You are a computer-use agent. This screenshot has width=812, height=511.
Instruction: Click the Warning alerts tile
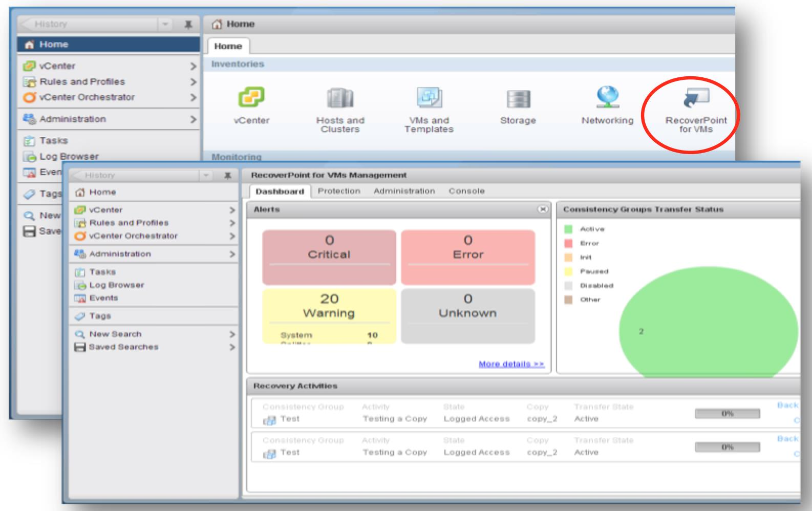tap(329, 316)
